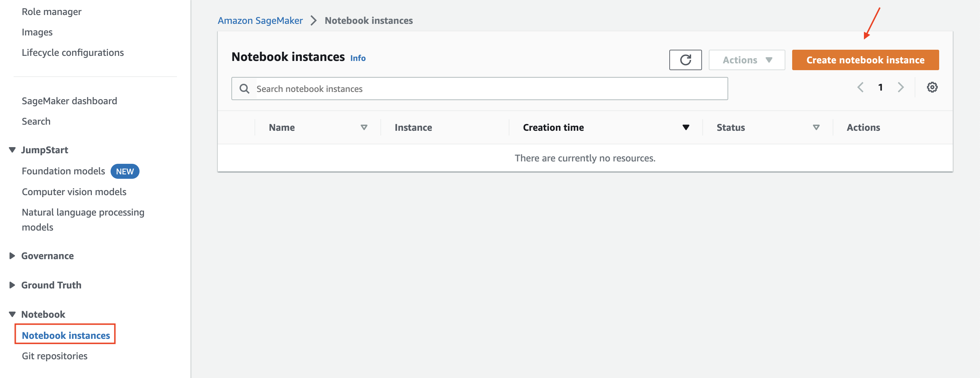Open the Info link next to Notebook instances
This screenshot has height=378, width=980.
pos(358,58)
